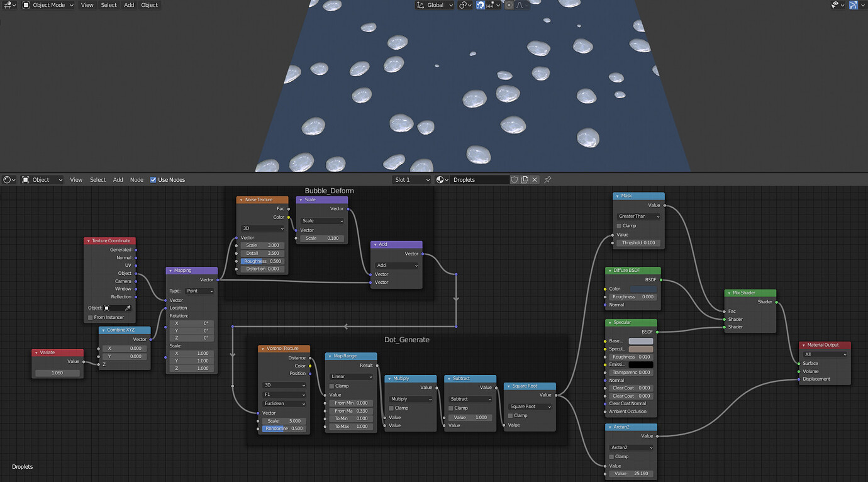Click the New Material copy icon beside Droplets name
Screen dimensions: 868x482
tap(526, 179)
